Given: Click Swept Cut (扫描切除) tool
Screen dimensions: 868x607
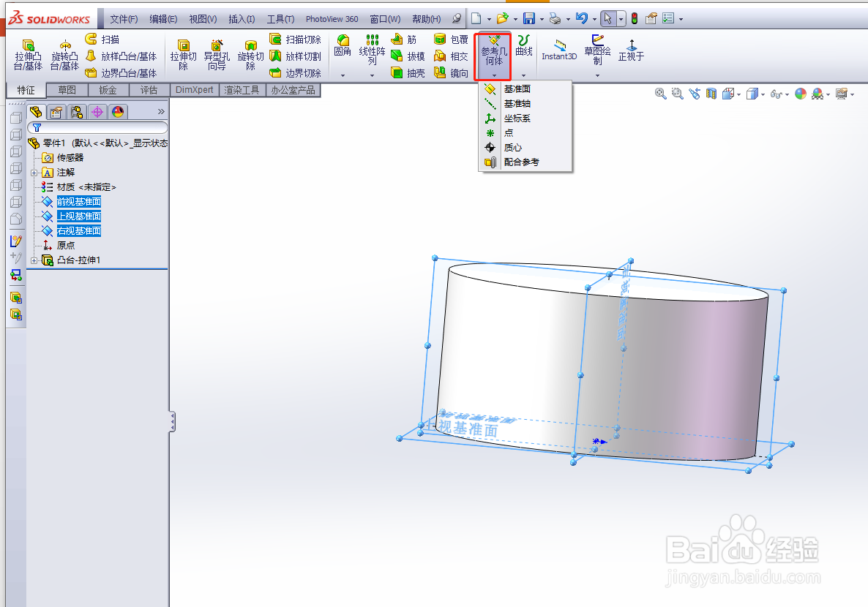Looking at the screenshot, I should [x=295, y=39].
